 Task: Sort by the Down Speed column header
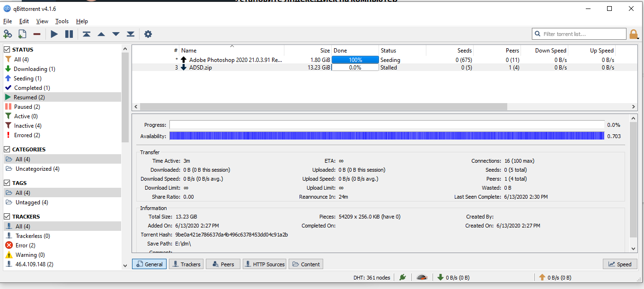[544, 50]
